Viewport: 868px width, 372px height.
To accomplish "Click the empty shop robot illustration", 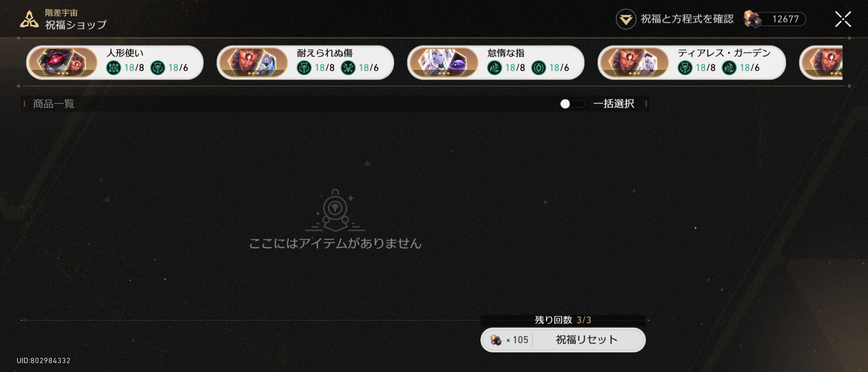I will (x=335, y=211).
